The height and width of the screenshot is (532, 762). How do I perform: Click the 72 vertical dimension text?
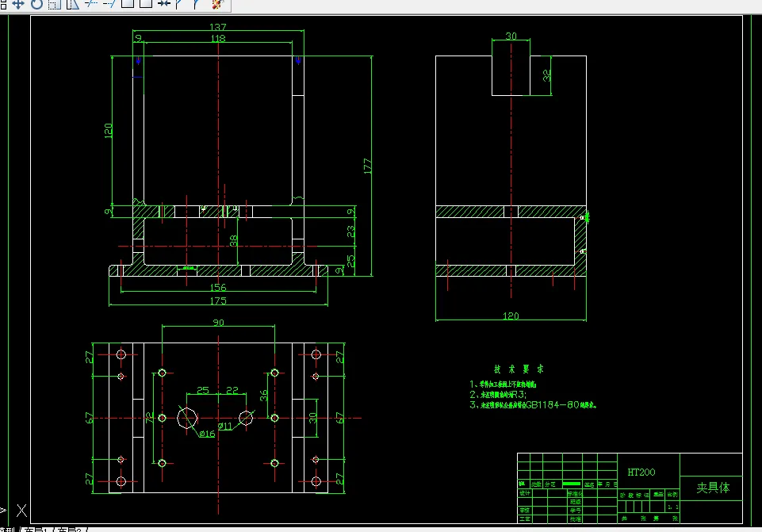pos(150,418)
